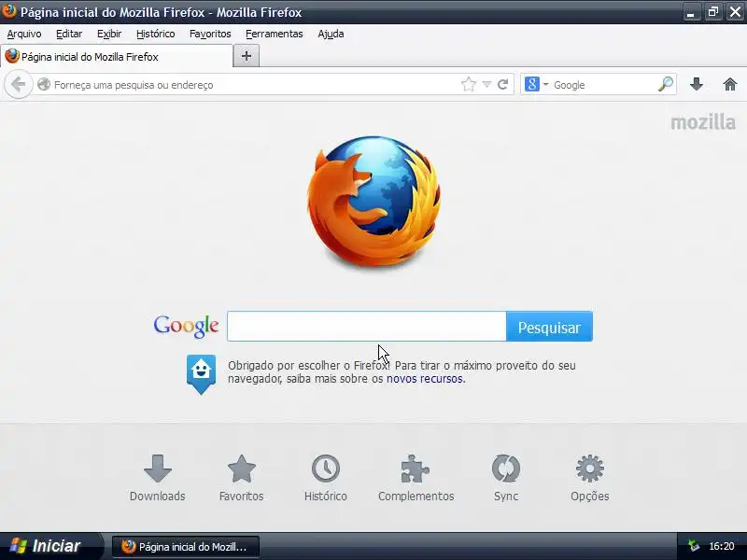Click the Iniciar start button

pos(50,546)
